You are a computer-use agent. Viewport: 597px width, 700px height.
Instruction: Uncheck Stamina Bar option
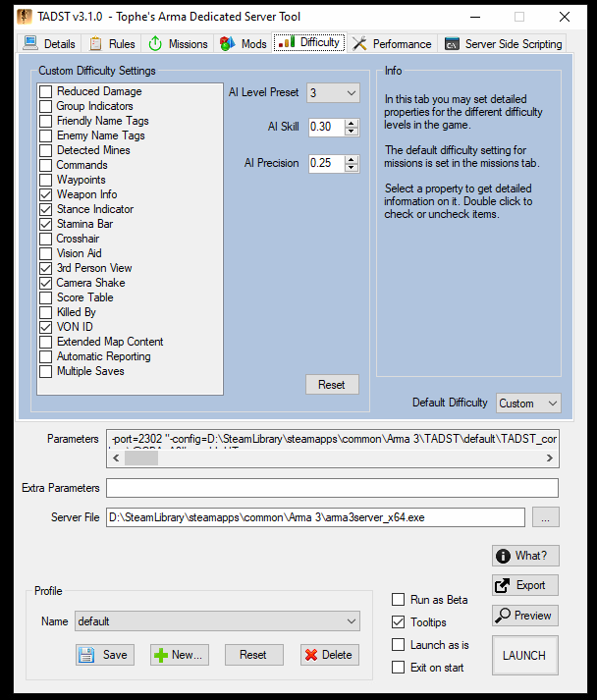coord(45,224)
